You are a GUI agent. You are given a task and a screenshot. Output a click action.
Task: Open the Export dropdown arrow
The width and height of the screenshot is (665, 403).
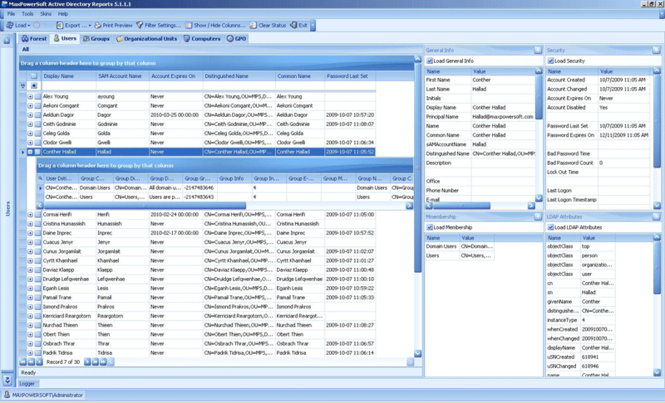pyautogui.click(x=89, y=26)
